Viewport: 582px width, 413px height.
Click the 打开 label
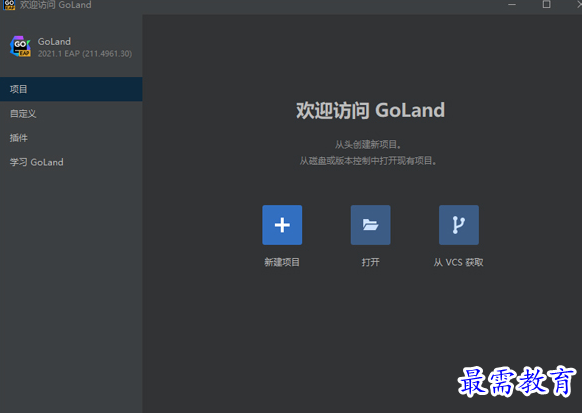tap(370, 262)
